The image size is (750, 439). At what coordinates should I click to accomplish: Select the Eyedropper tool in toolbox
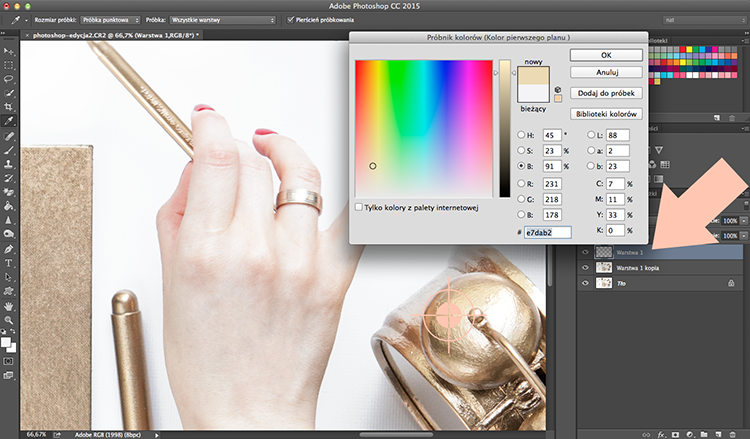point(9,121)
